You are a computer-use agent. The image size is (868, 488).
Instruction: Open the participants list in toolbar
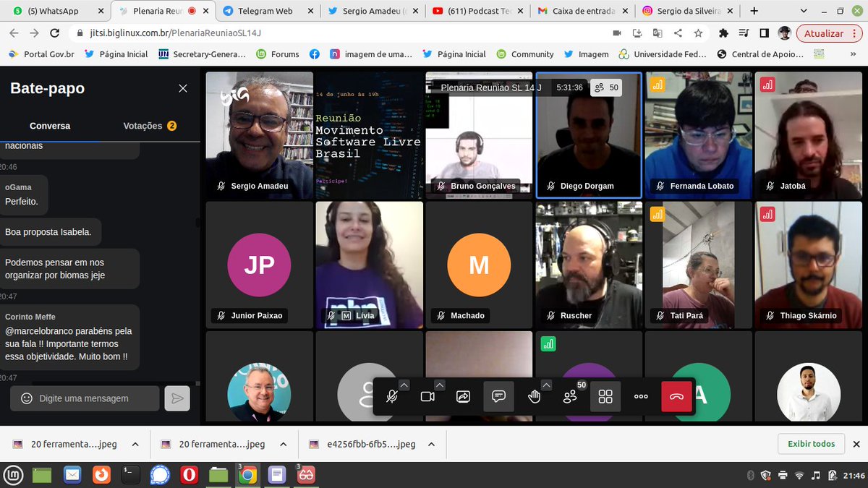pos(570,396)
